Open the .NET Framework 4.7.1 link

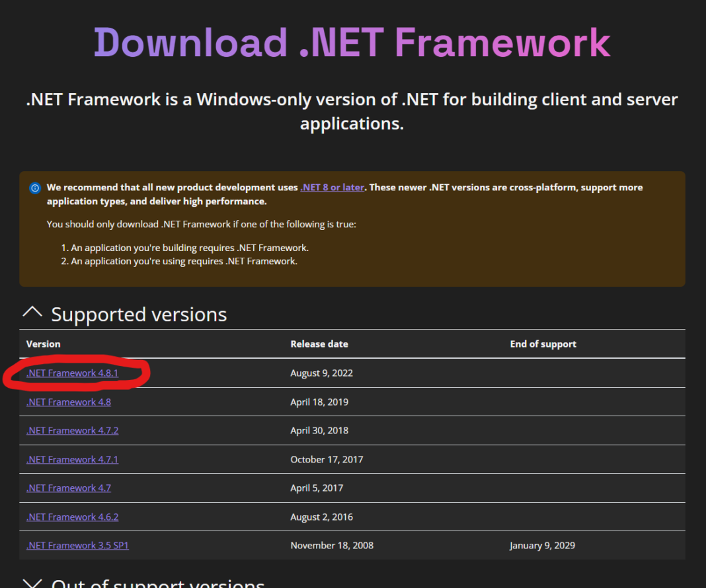coord(72,459)
